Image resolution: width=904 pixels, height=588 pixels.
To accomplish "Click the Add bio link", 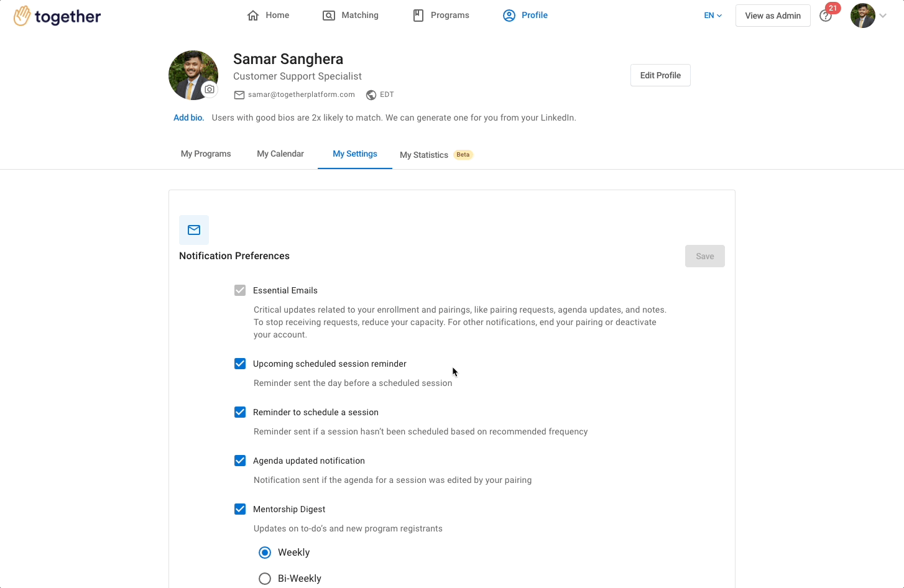I will (x=188, y=117).
